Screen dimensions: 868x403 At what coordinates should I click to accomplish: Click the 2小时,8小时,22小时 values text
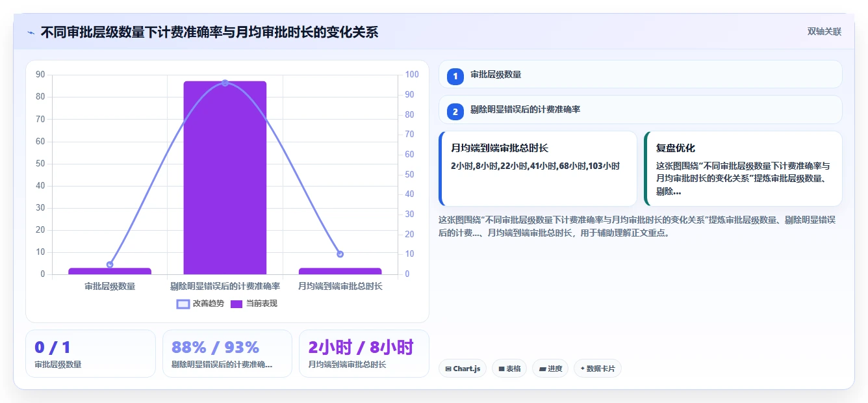(535, 166)
